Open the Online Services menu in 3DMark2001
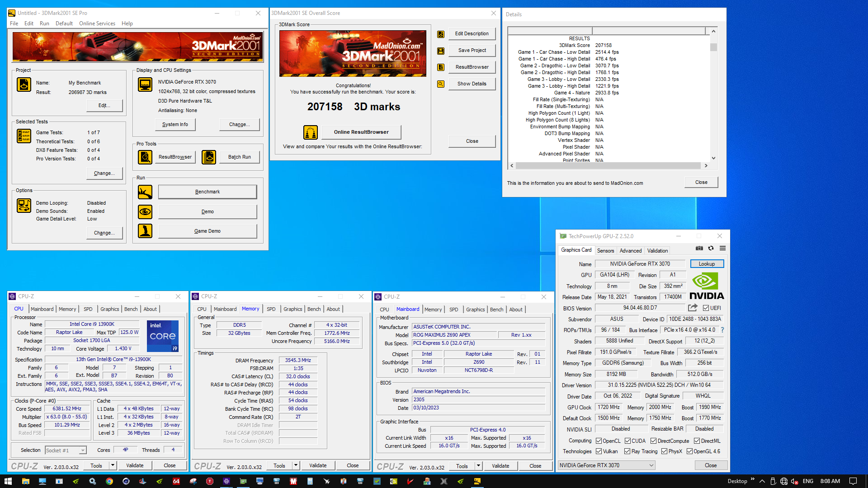This screenshot has width=868, height=488. point(97,23)
